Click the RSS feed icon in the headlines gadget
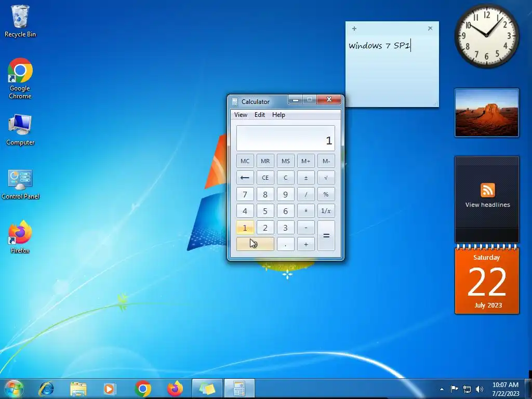Image resolution: width=532 pixels, height=399 pixels. pos(487,190)
